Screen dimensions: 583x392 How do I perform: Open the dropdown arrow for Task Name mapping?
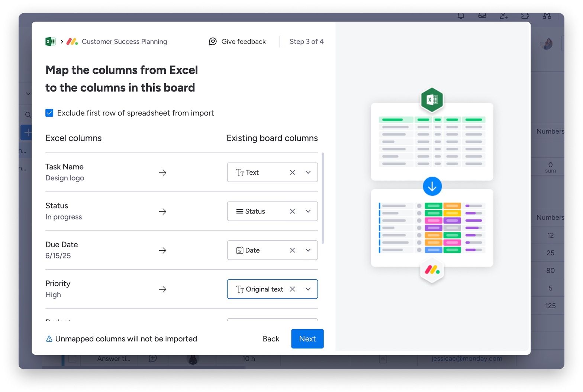308,172
